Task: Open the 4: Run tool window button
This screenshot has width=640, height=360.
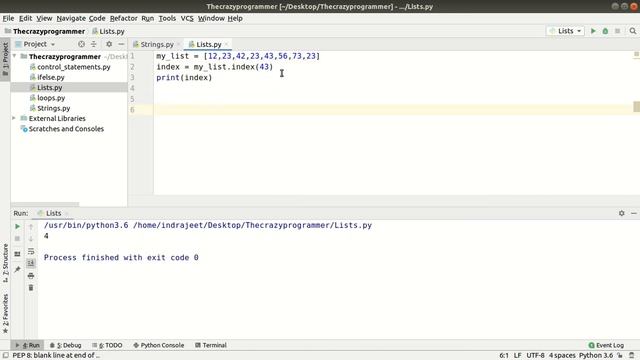Action: coord(27,345)
